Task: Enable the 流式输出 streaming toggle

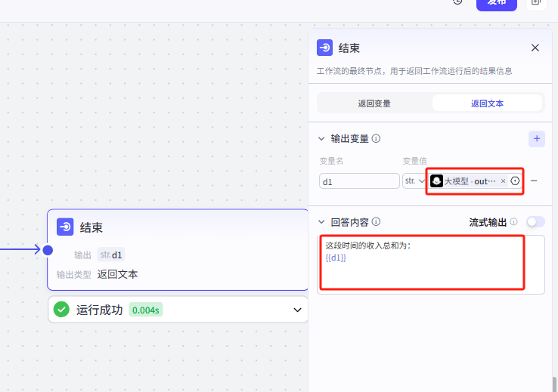Action: coord(535,222)
